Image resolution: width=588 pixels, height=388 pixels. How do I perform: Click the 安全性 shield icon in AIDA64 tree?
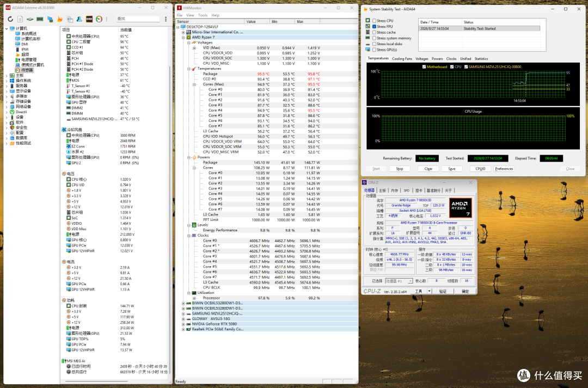pos(12,127)
